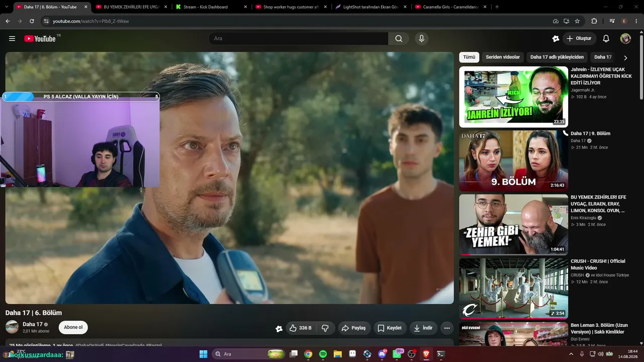
Task: Switch to the Caramella Girls browser tab
Action: [451, 7]
